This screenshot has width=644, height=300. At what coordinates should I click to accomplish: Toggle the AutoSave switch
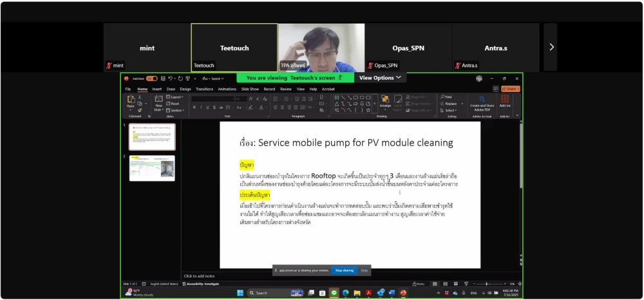[151, 79]
